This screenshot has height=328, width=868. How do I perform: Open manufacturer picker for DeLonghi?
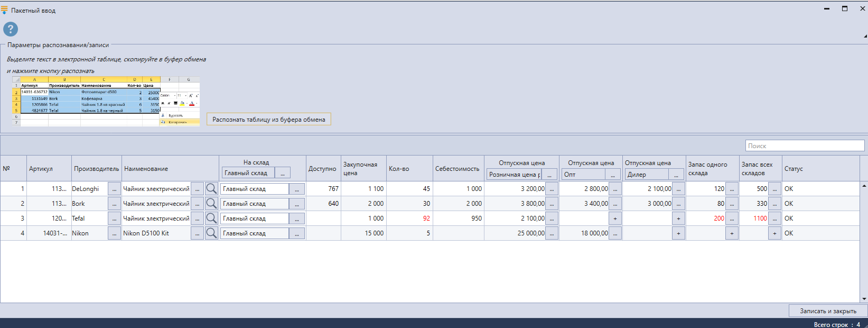point(114,189)
